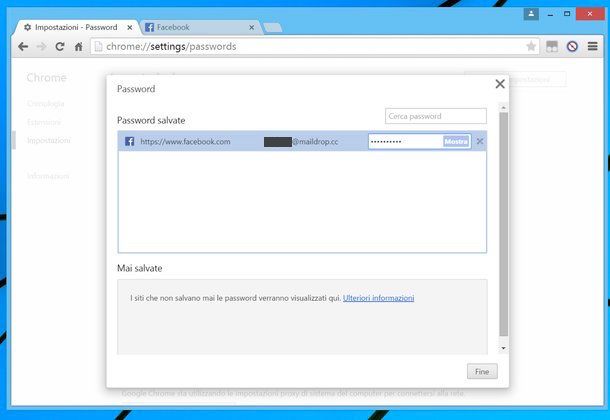Focus the Cerca password search field

[x=436, y=116]
